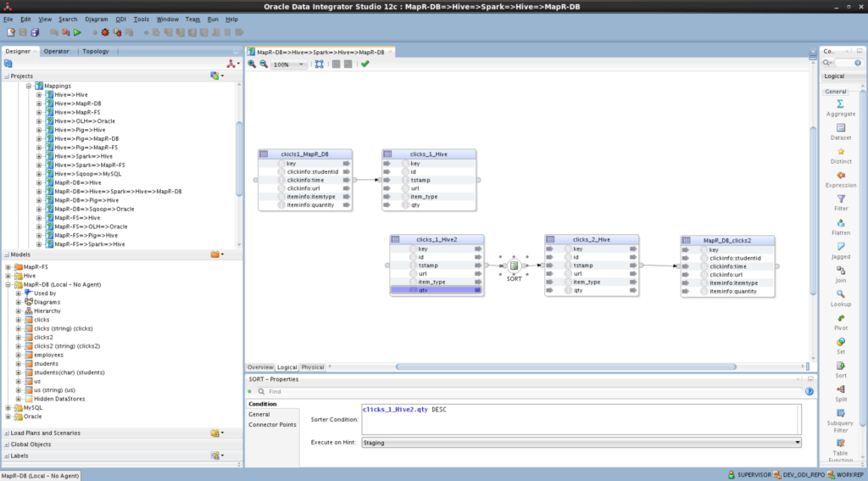Click the New document icon in toolbar
This screenshot has width=868, height=481.
tap(10, 33)
